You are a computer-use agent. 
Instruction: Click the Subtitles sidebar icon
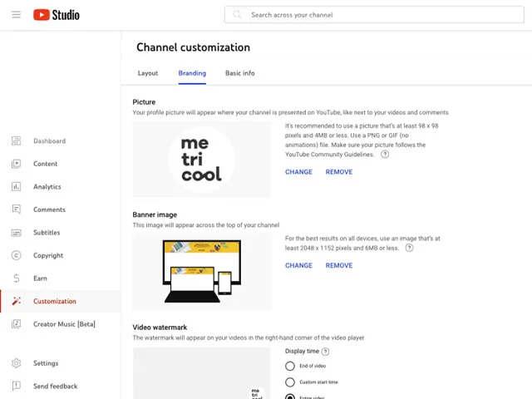tap(16, 233)
